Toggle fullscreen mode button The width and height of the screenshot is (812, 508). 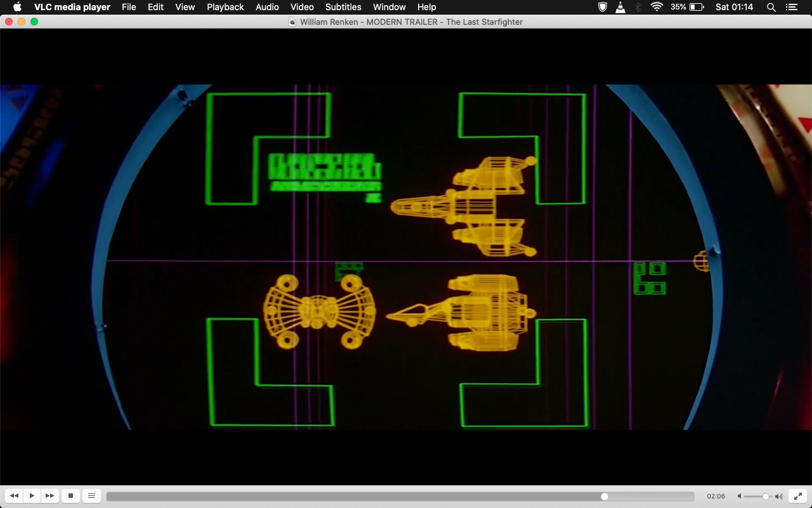tap(798, 496)
